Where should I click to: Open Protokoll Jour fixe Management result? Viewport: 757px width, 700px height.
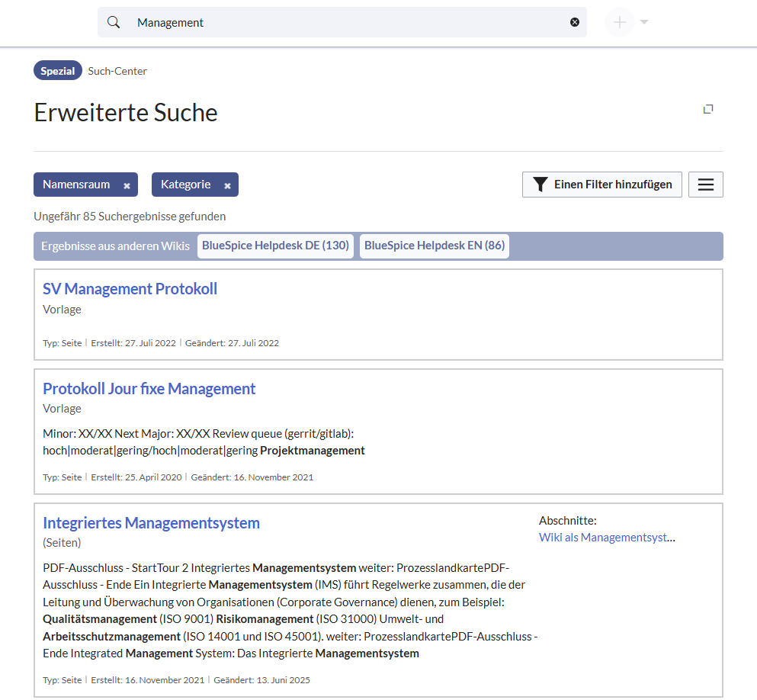pyautogui.click(x=149, y=389)
